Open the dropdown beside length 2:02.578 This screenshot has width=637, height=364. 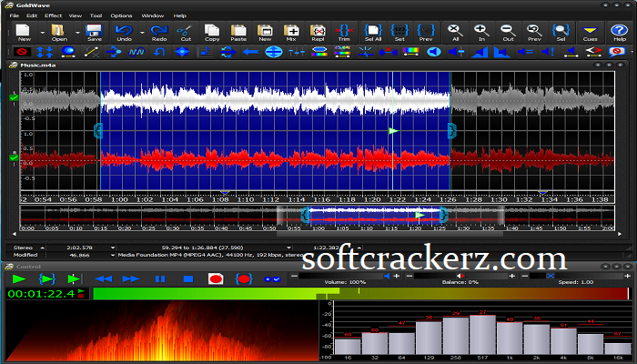pos(113,248)
